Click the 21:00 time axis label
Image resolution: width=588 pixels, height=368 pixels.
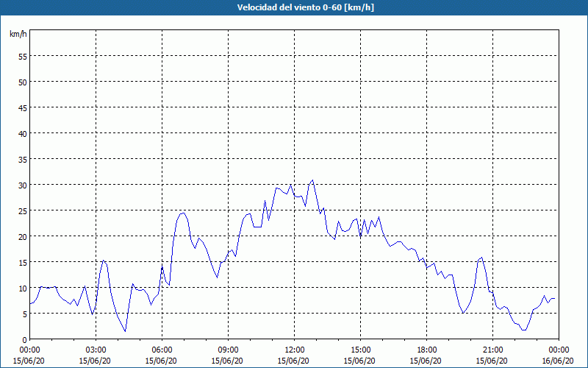[492, 350]
